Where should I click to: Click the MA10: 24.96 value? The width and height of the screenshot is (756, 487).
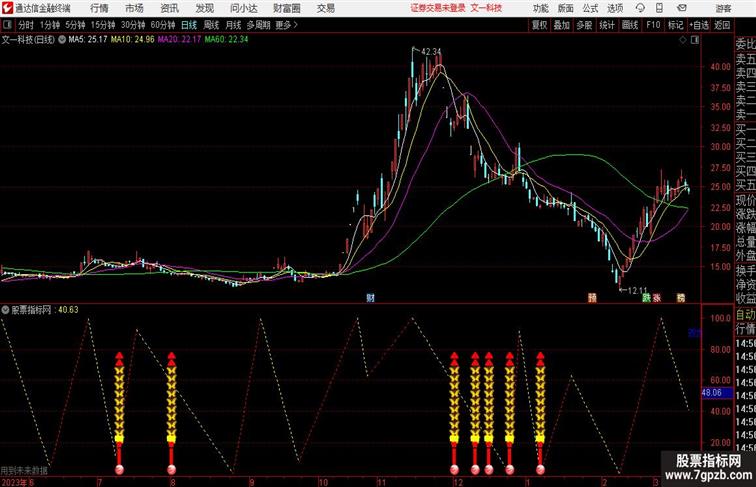(133, 40)
